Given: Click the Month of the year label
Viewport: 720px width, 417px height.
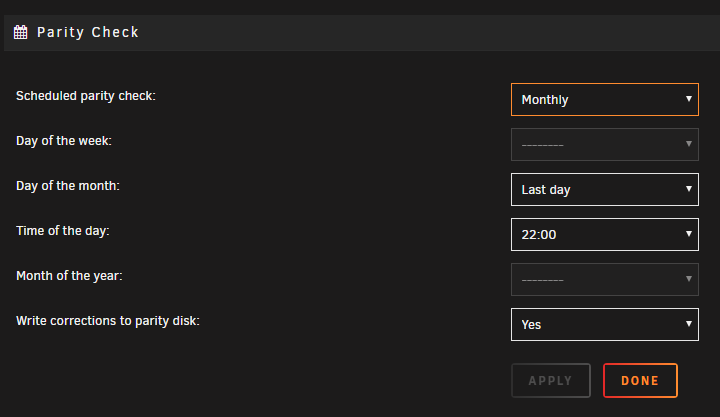Looking at the screenshot, I should (69, 276).
